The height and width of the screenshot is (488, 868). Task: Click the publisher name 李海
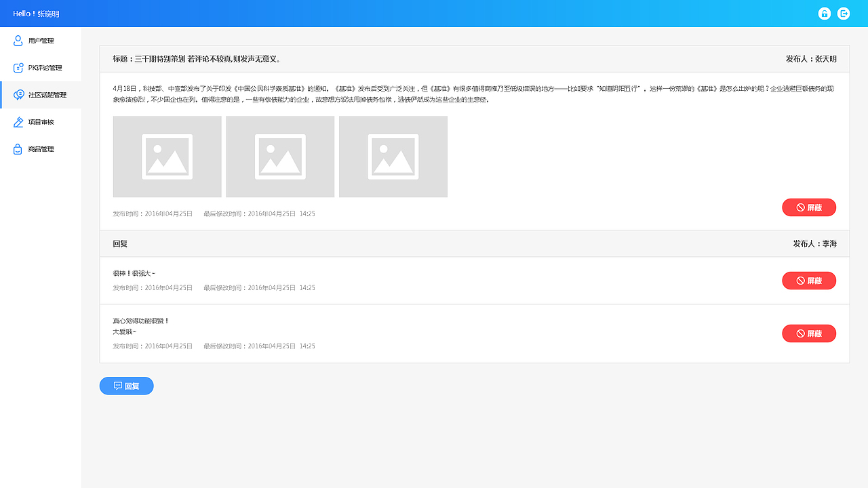click(x=829, y=243)
